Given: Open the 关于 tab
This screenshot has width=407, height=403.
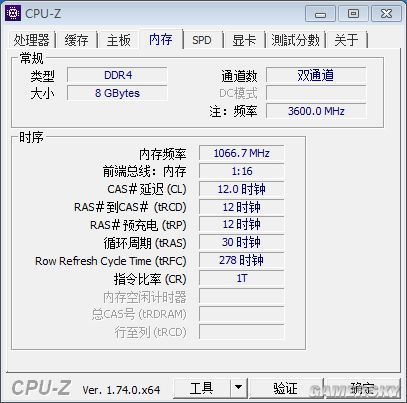Looking at the screenshot, I should tap(346, 40).
